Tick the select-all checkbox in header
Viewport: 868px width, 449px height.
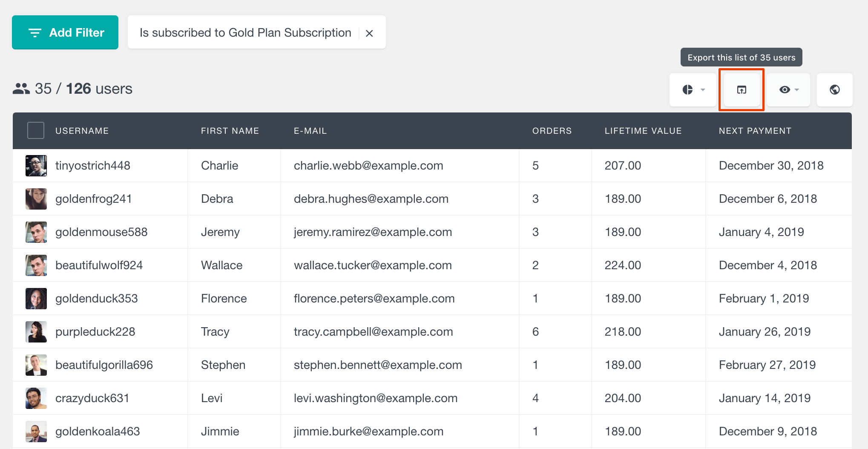pos(36,130)
